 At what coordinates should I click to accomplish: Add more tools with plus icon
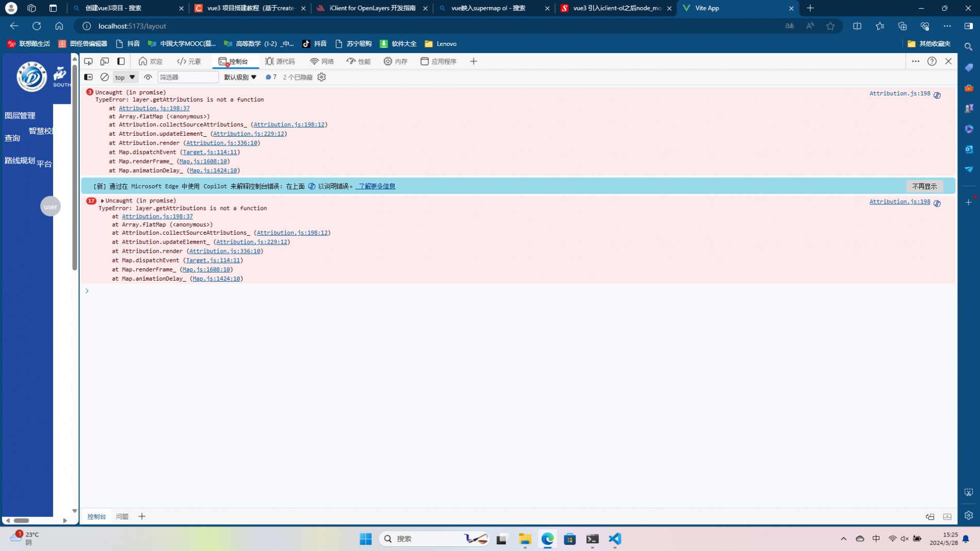point(473,61)
